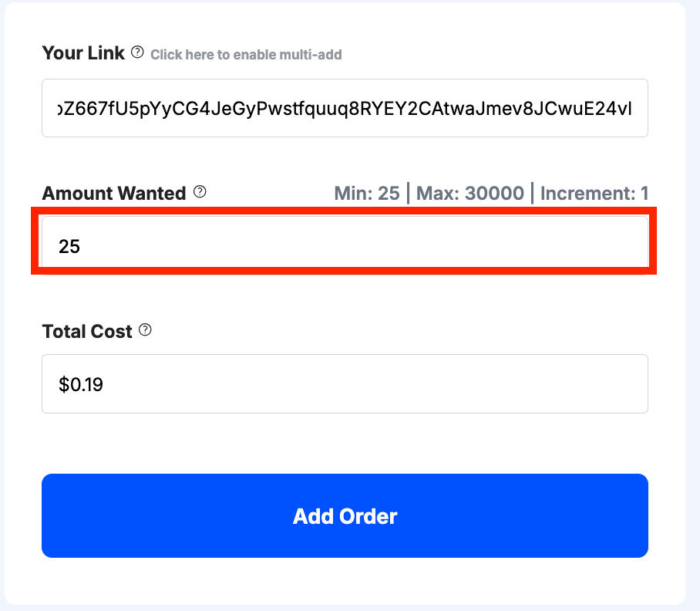Click the "Max: 30000" limit text
700x611 pixels.
click(470, 193)
